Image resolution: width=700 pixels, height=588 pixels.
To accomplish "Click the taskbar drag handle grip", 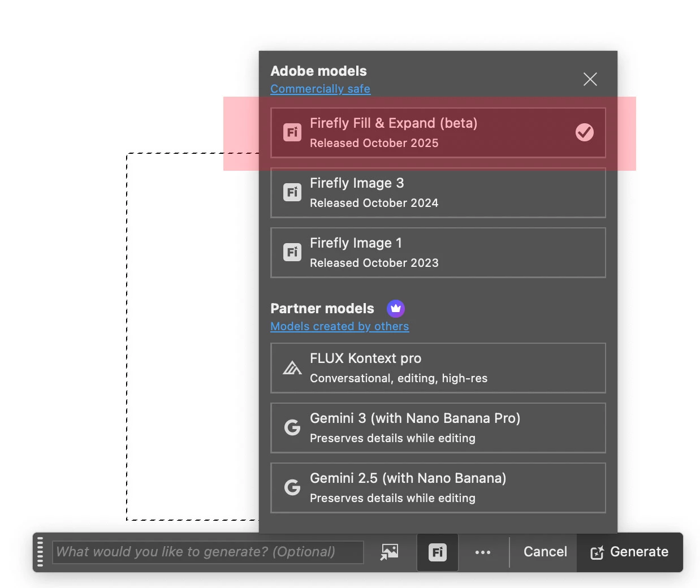I will point(40,552).
